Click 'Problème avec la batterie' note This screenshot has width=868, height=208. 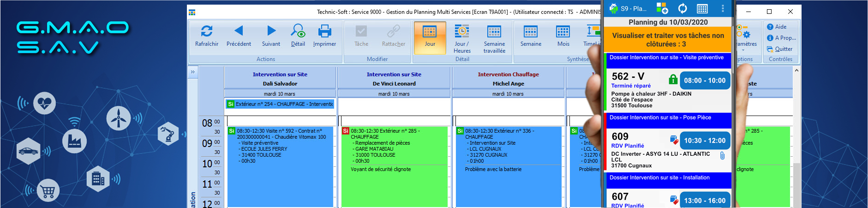(493, 169)
